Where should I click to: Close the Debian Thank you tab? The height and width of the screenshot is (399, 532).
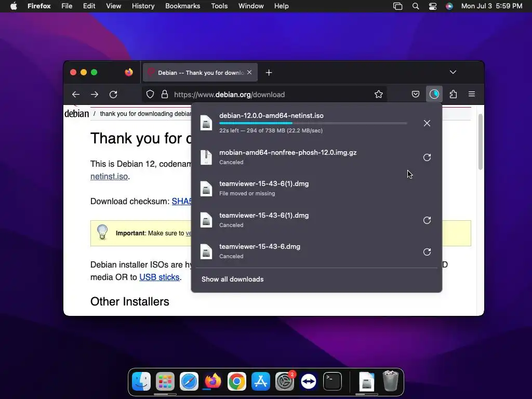249,72
